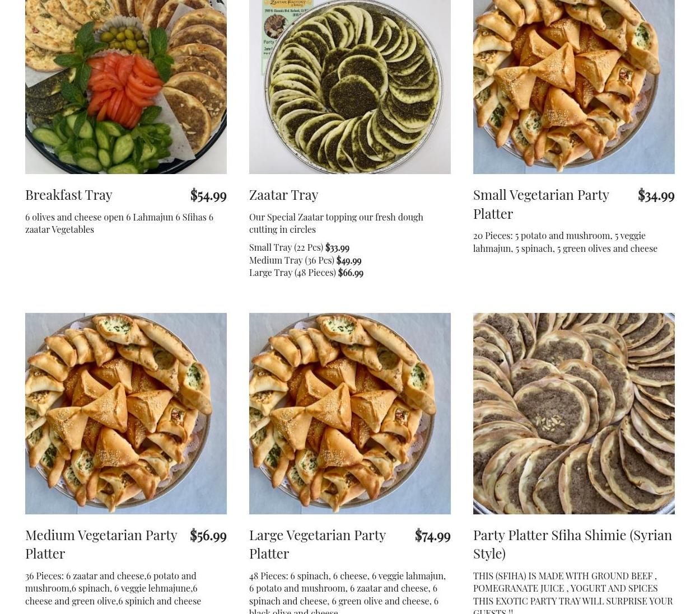700x614 pixels.
Task: Choose Small Tray (22 Pcs) $33.99 option
Action: (x=299, y=247)
